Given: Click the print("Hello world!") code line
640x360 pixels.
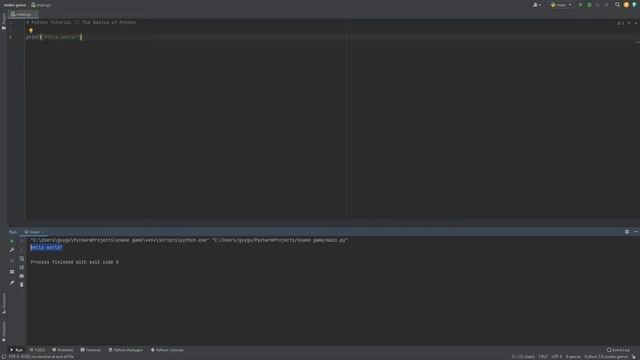Looking at the screenshot, I should click(54, 37).
